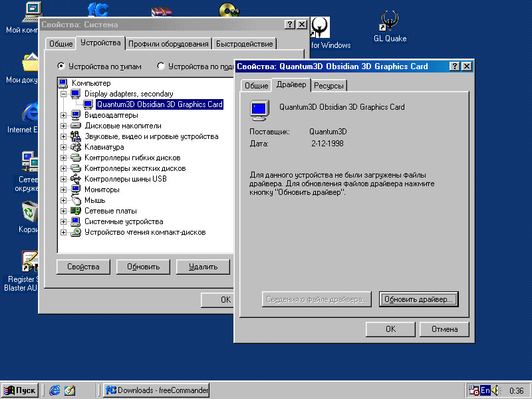This screenshot has height=399, width=532.
Task: Open the Мои документы folder icon
Action: click(31, 62)
